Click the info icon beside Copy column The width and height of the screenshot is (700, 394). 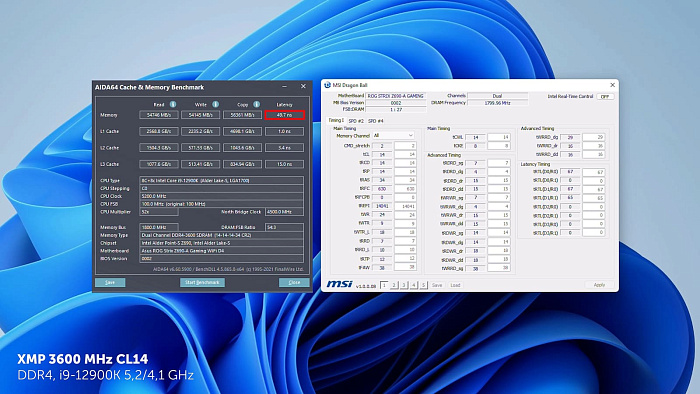[x=257, y=104]
